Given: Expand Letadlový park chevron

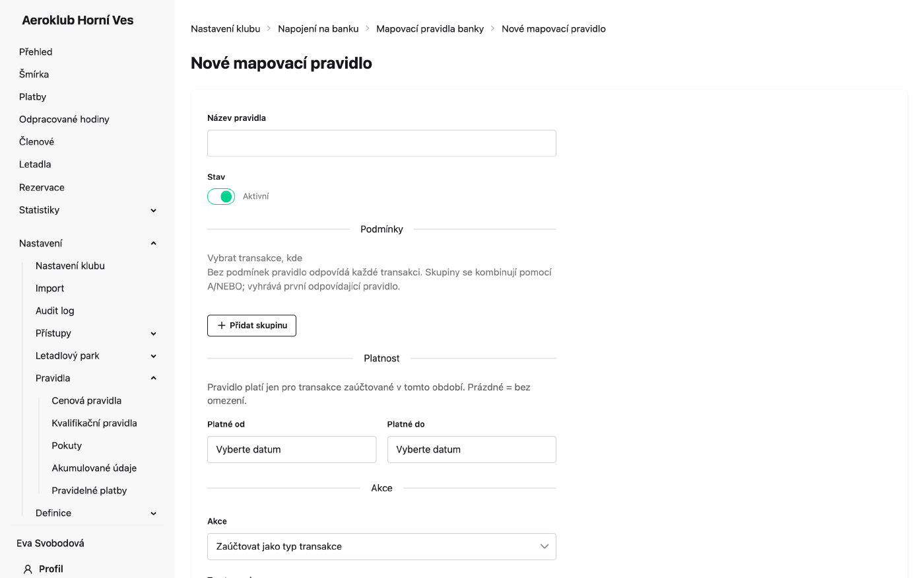Looking at the screenshot, I should pyautogui.click(x=153, y=356).
